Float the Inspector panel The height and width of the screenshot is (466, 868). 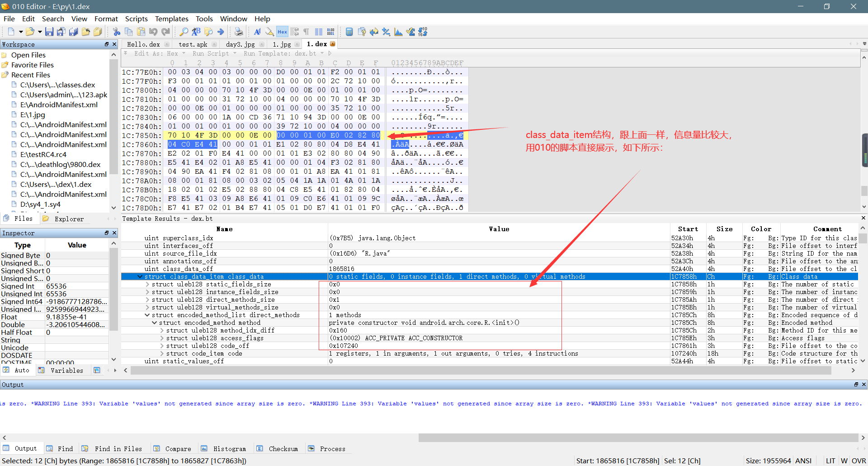(x=107, y=233)
